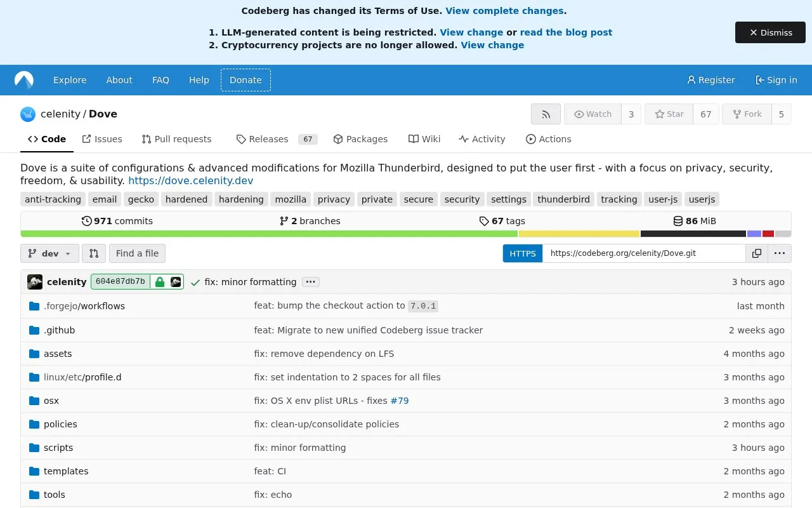The width and height of the screenshot is (812, 508).
Task: Switch to the Pull requests tab
Action: [176, 139]
